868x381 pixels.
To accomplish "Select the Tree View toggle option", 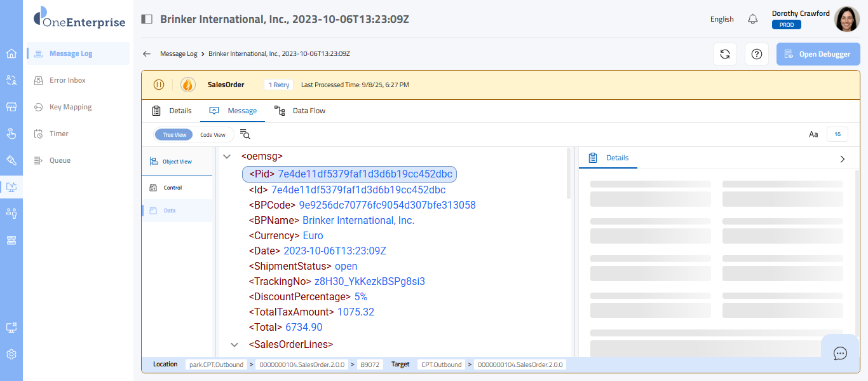I will click(x=174, y=135).
